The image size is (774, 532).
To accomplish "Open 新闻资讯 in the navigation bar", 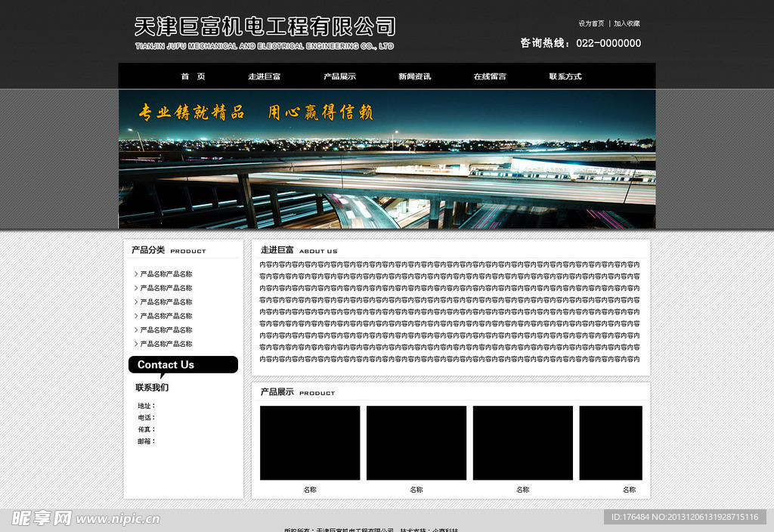I will 414,76.
